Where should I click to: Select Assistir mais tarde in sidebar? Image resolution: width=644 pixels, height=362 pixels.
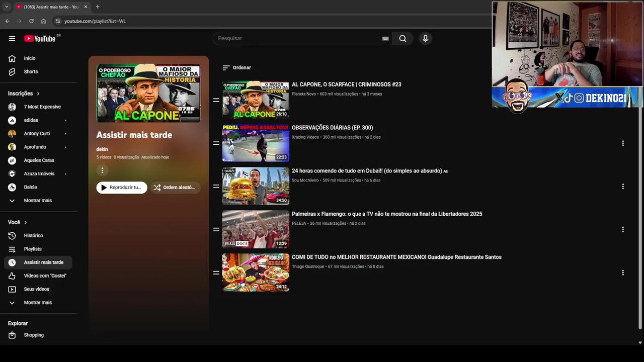pyautogui.click(x=38, y=262)
